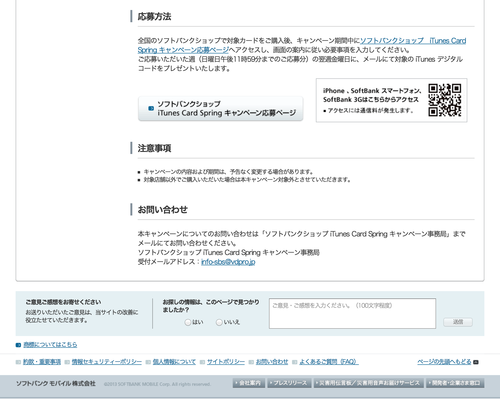Click the blue arrow icon on the campaign button
Viewport: 500px width, 399px height.
[x=151, y=108]
